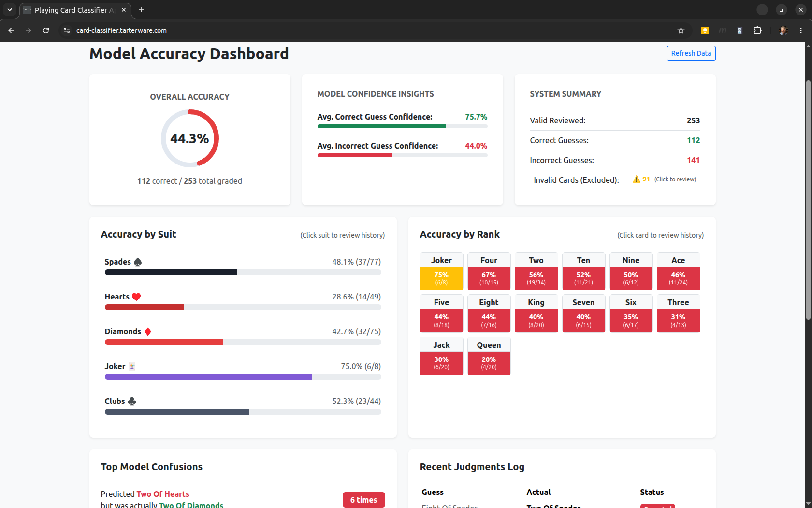Click the Spades accuracy progress bar
Image resolution: width=812 pixels, height=508 pixels.
coord(243,272)
